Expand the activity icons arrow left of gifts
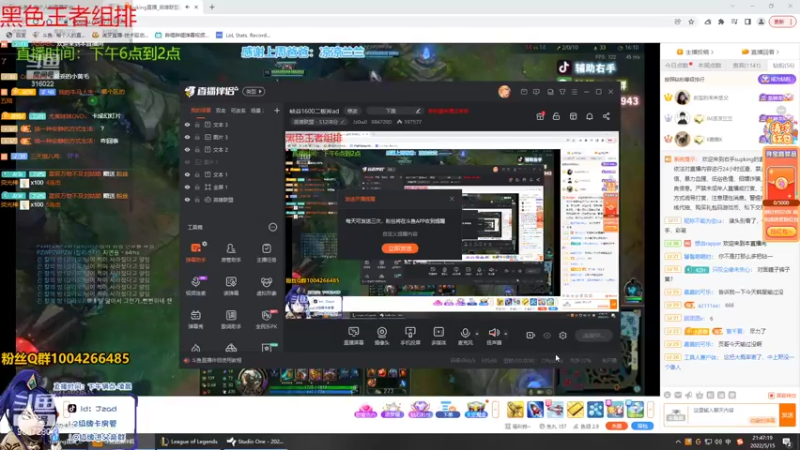The image size is (800, 450). (x=495, y=409)
